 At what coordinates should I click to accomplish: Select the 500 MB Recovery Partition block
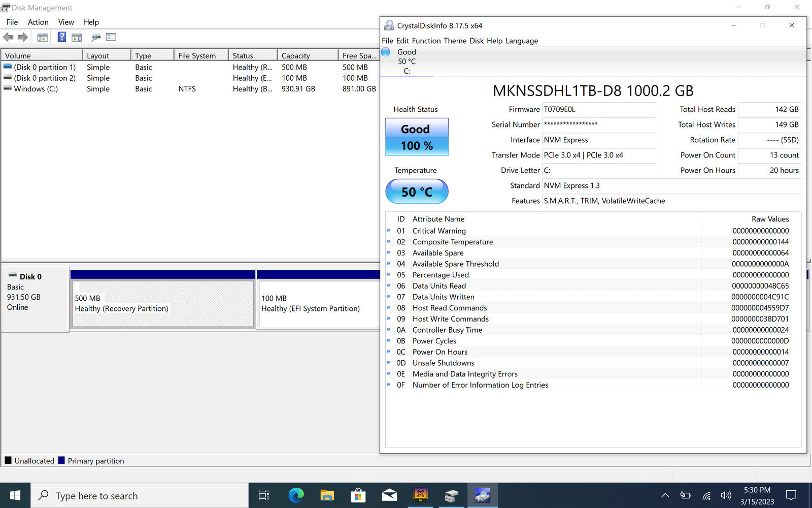click(163, 303)
